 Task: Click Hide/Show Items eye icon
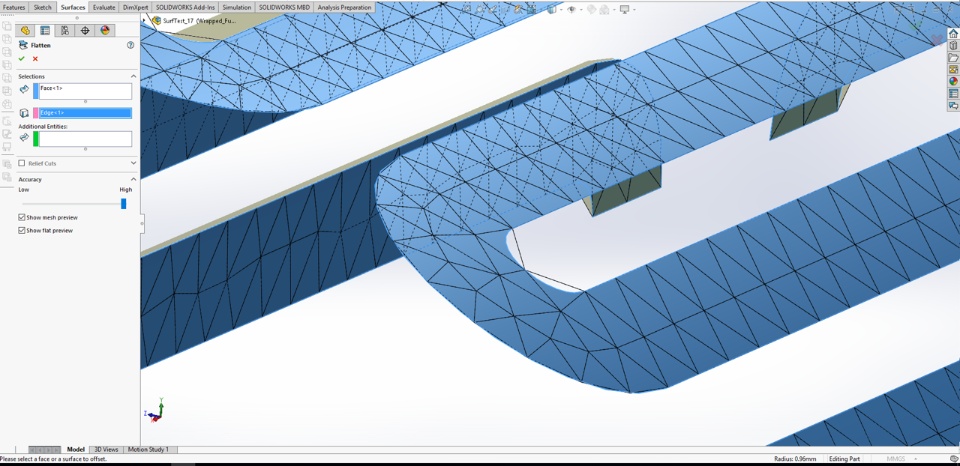572,9
